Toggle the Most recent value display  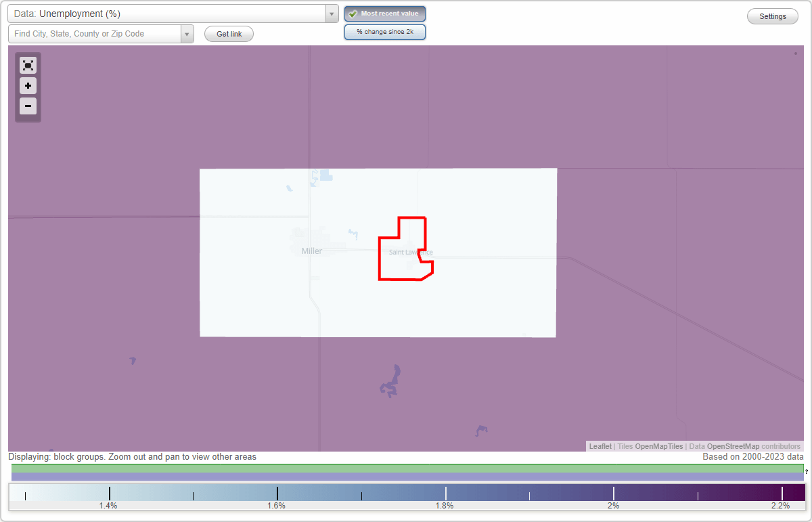[384, 13]
